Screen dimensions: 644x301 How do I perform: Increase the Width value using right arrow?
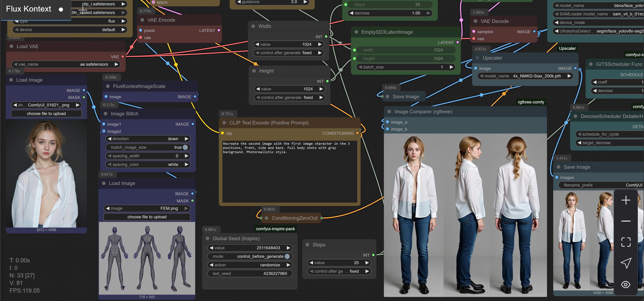(320, 44)
